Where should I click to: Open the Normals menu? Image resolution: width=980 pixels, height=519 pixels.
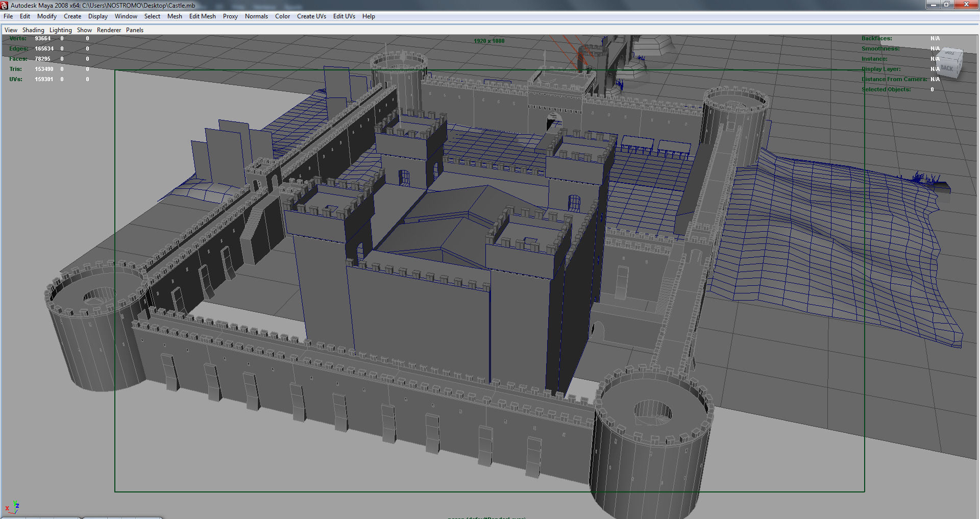click(256, 16)
